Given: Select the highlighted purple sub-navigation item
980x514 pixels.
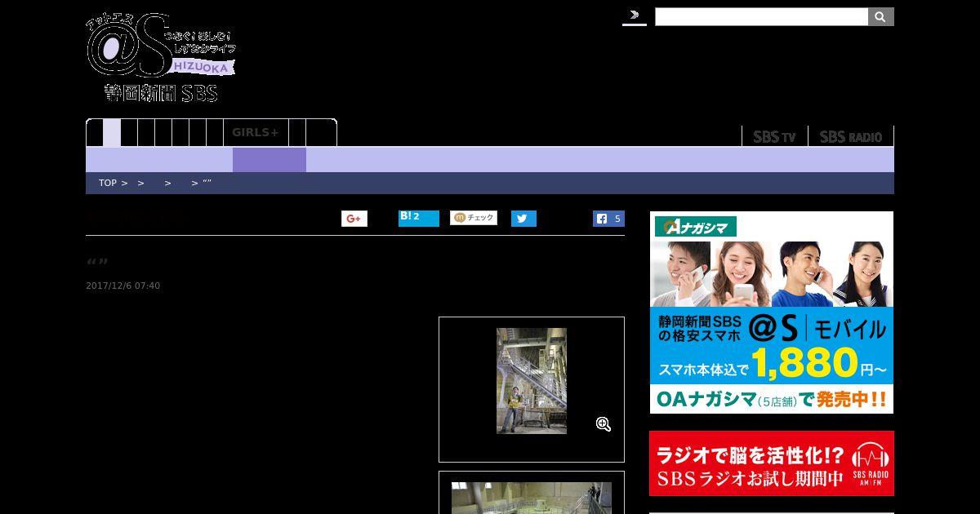Looking at the screenshot, I should [269, 160].
